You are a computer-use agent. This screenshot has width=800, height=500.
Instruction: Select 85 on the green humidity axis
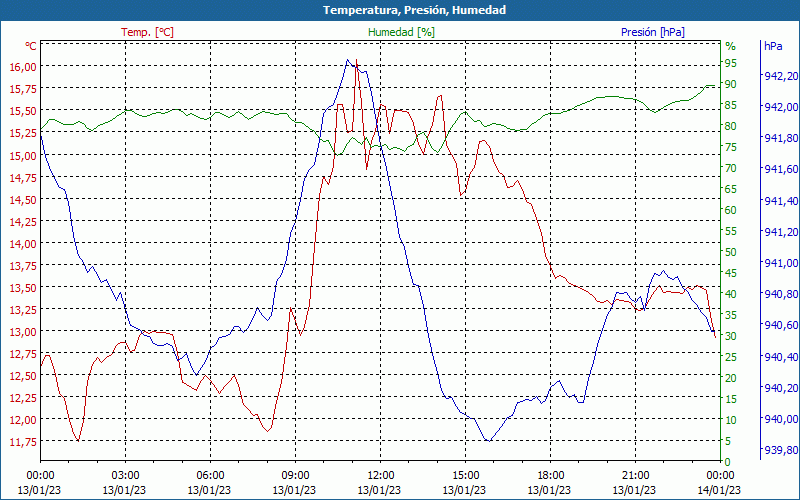pos(731,106)
